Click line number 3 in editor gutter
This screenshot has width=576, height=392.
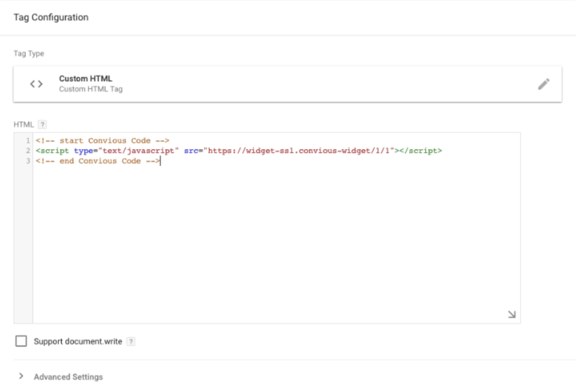(28, 161)
